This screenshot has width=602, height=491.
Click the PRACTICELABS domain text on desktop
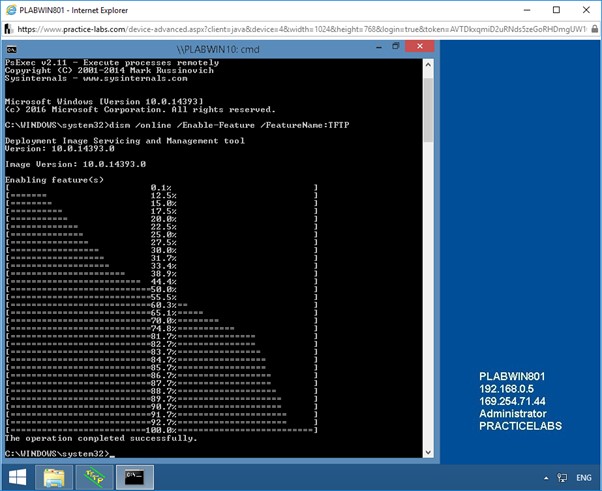tap(520, 426)
